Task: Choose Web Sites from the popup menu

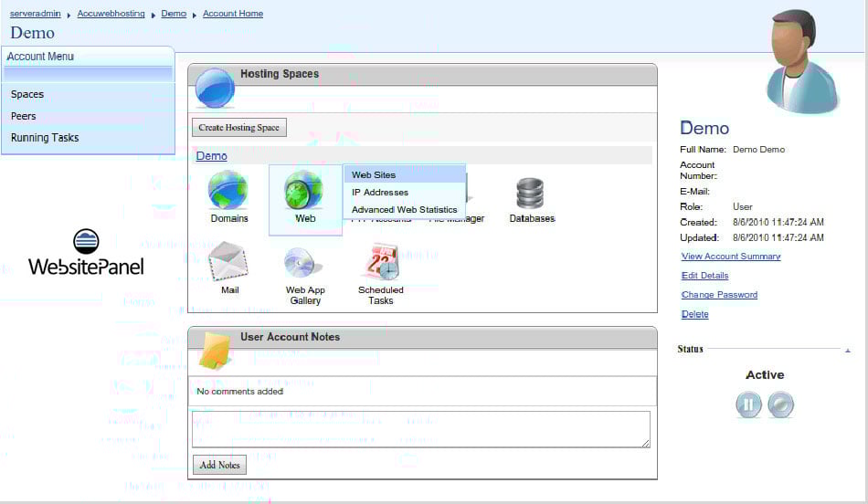Action: (x=405, y=174)
